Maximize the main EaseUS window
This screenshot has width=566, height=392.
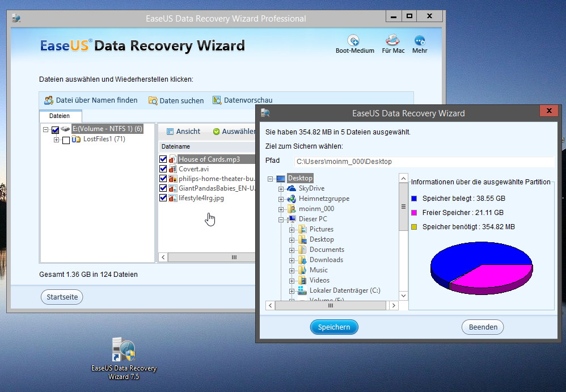pyautogui.click(x=409, y=16)
